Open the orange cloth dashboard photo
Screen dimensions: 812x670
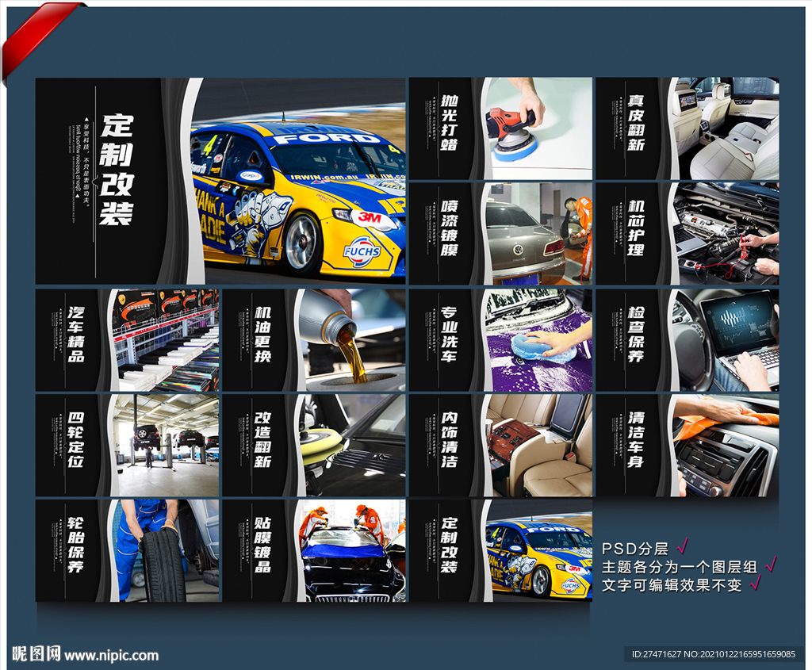pos(725,446)
